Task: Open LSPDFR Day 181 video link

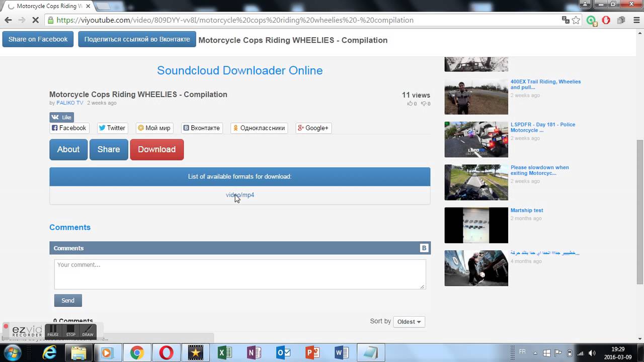Action: [x=543, y=127]
